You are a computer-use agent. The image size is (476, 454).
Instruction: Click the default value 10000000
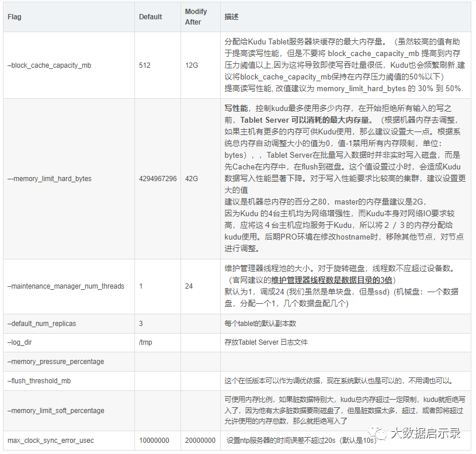click(154, 441)
